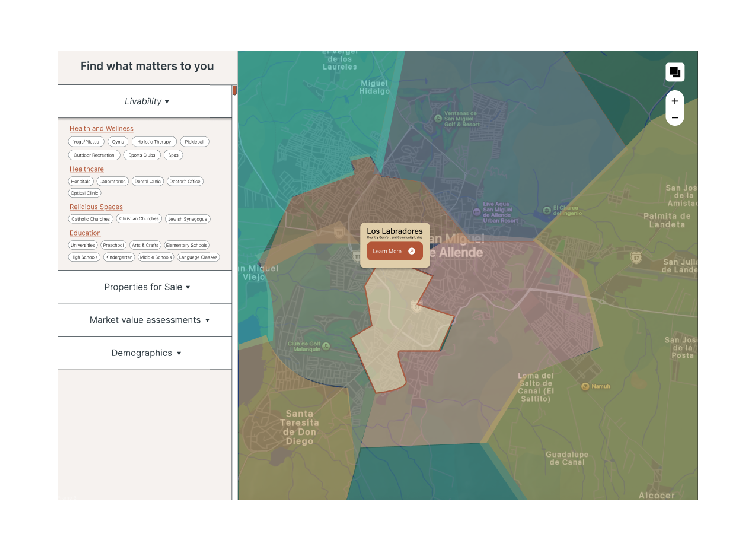Expand the Properties for Sale section

tap(147, 287)
